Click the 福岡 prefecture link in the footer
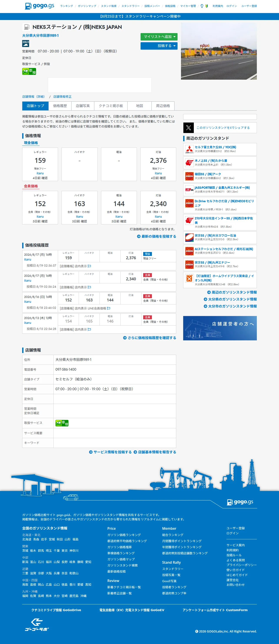Screen dimensions: 279x644 click(25, 596)
